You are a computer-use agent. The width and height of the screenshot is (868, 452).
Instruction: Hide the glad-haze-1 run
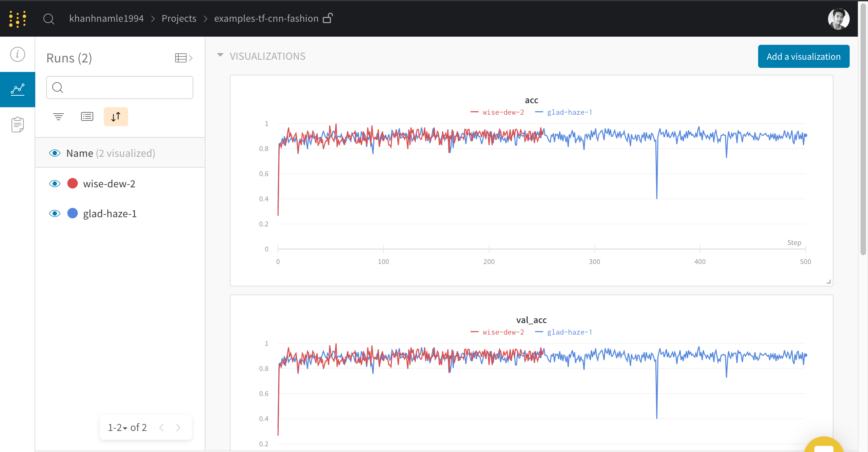click(x=55, y=213)
